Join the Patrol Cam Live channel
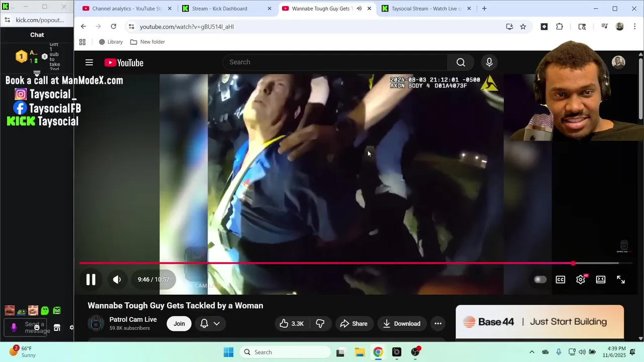The height and width of the screenshot is (362, 644). (179, 324)
